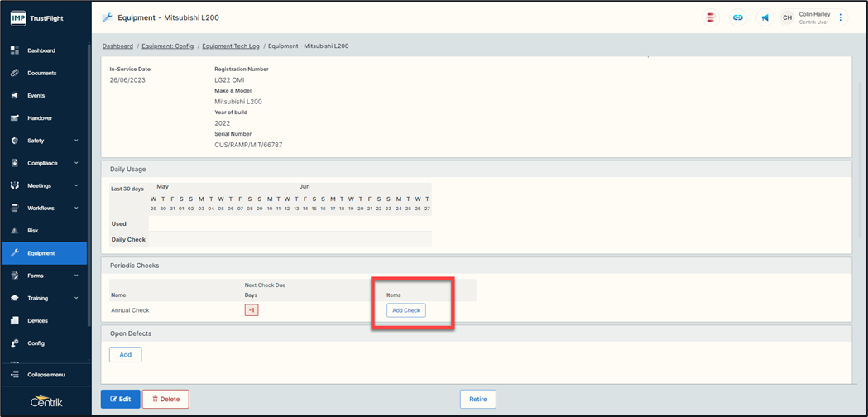Click the Meetings icon in sidebar

click(x=15, y=185)
